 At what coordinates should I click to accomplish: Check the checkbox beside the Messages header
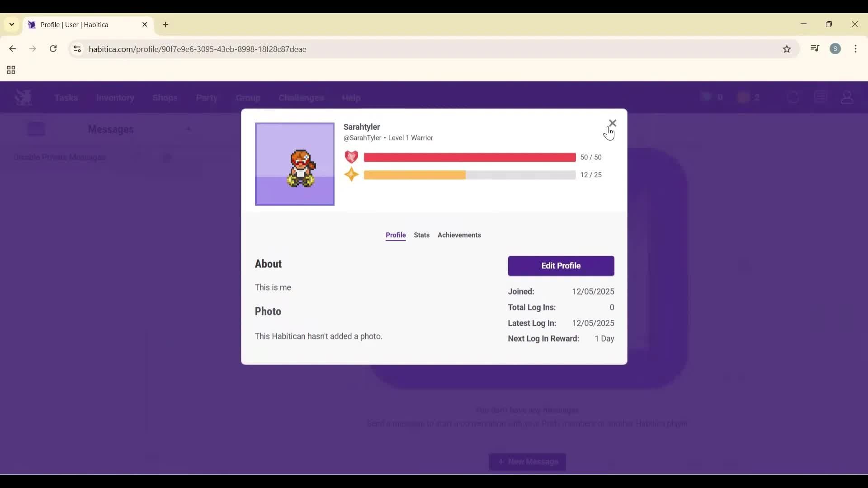point(36,129)
